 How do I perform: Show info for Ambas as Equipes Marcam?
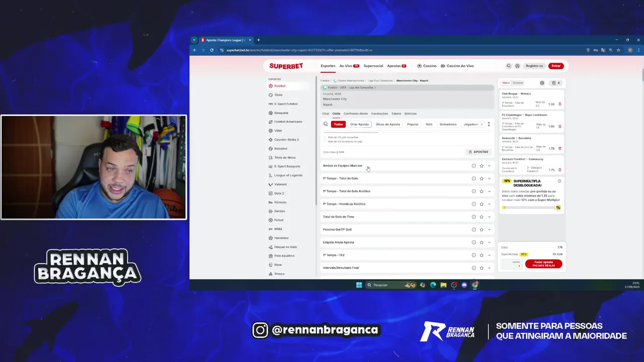pos(473,165)
